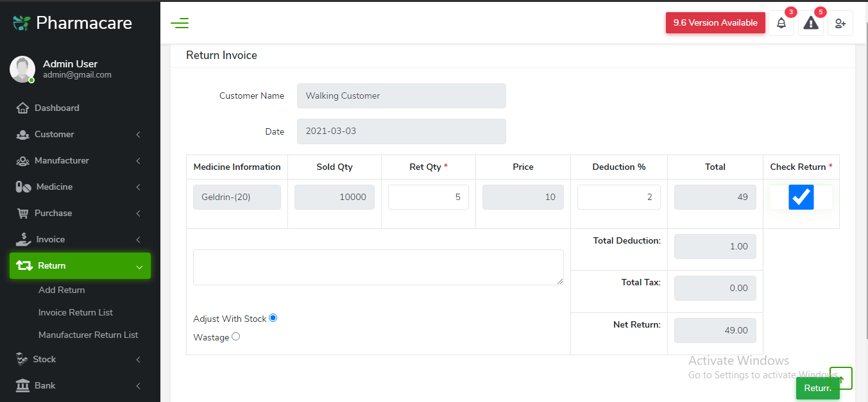This screenshot has height=402, width=868.
Task: Select the Adjust With Stock option
Action: pos(273,317)
